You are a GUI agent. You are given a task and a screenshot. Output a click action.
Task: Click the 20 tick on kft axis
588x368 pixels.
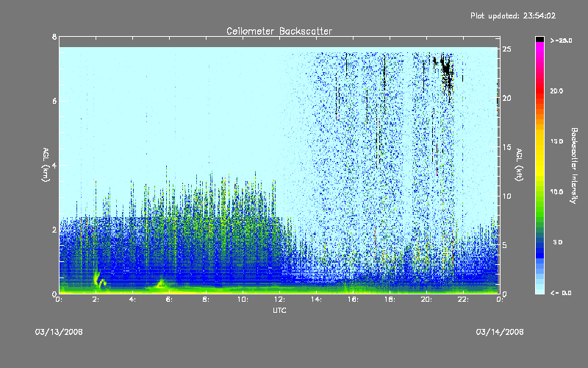point(506,98)
